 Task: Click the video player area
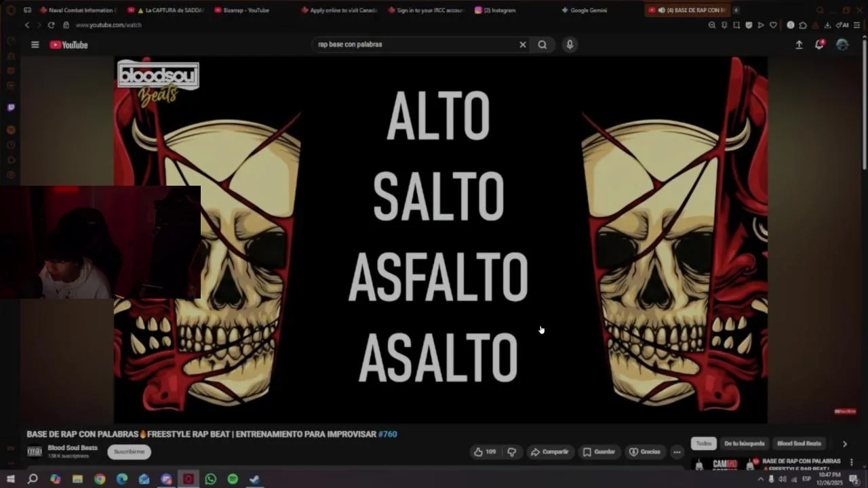coord(441,239)
